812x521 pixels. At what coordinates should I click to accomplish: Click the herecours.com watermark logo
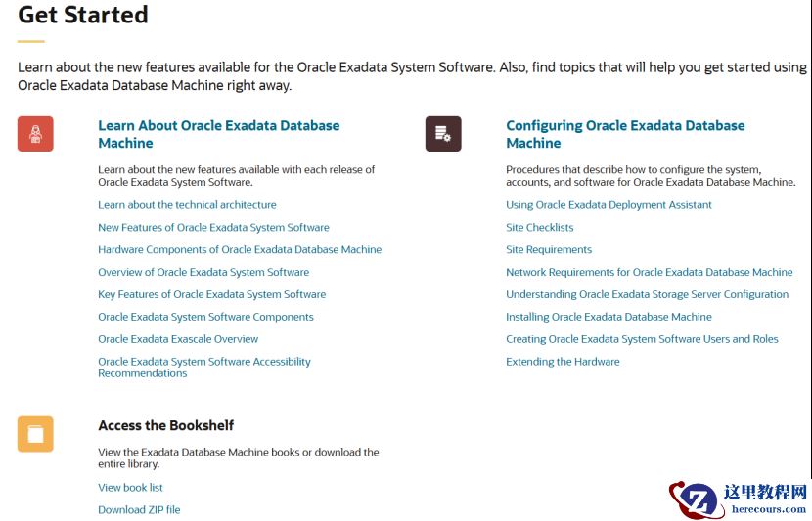[739, 499]
